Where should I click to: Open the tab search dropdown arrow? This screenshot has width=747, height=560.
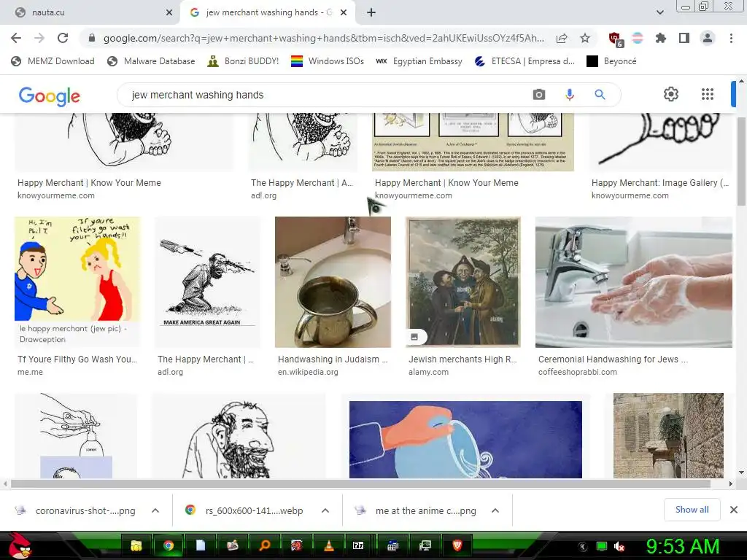point(659,12)
